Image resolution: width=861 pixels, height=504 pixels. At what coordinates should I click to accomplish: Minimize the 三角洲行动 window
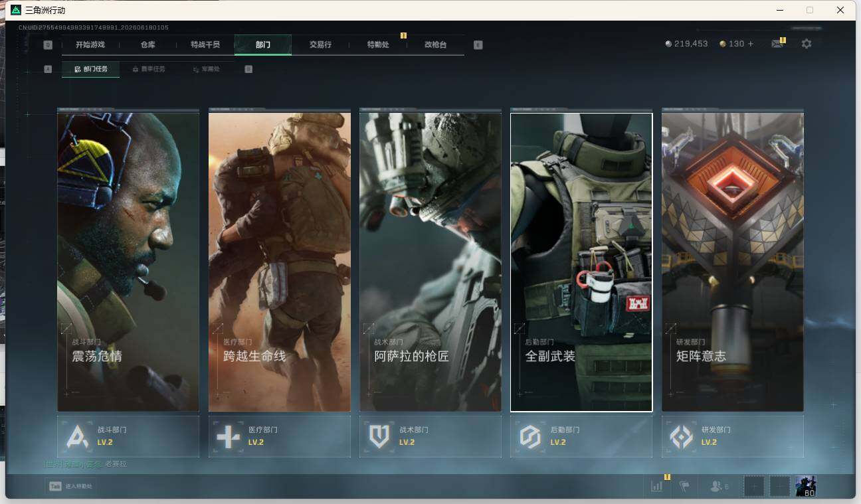pos(779,10)
